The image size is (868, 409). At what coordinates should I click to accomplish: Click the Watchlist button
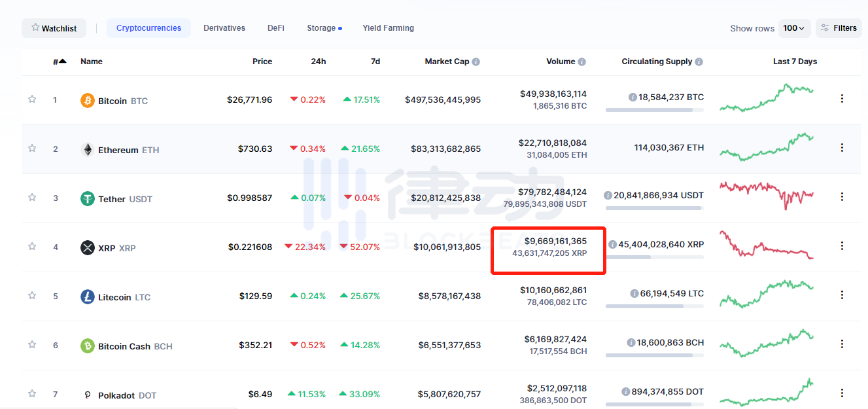[x=54, y=28]
